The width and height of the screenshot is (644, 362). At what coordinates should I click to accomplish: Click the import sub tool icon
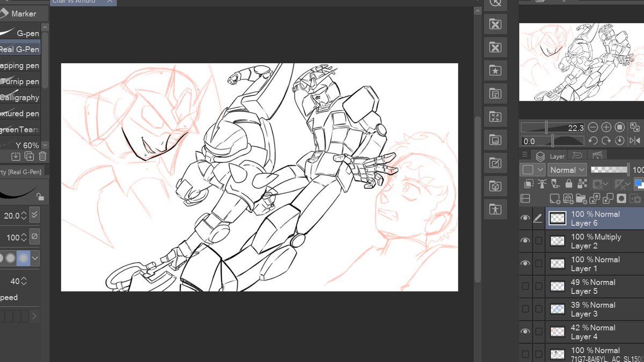coord(16,156)
